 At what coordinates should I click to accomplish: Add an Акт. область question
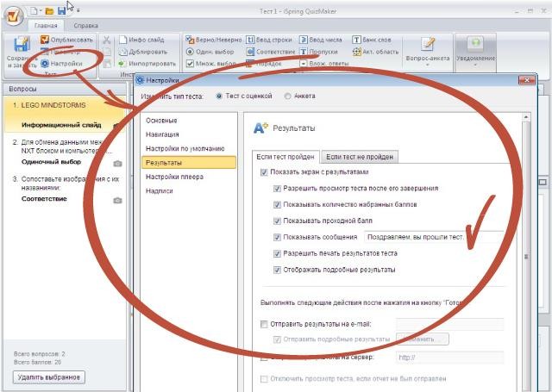[x=376, y=52]
